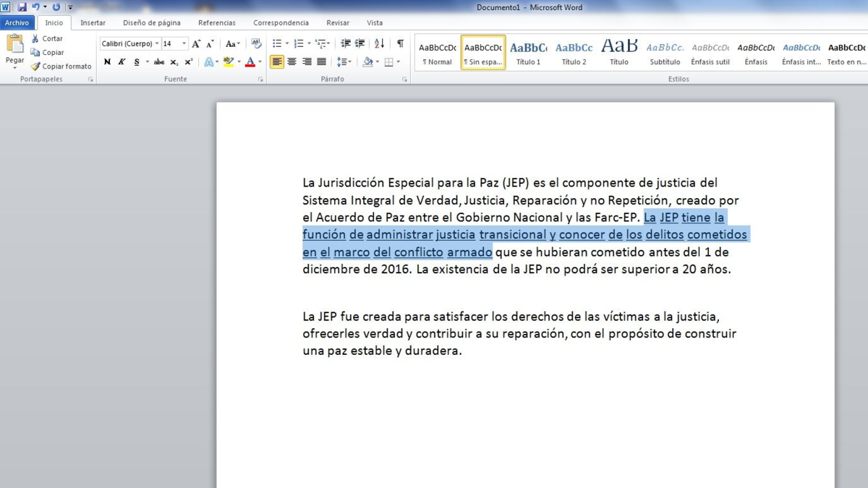Toggle italic (K) formatting
868x488 pixels.
(122, 62)
